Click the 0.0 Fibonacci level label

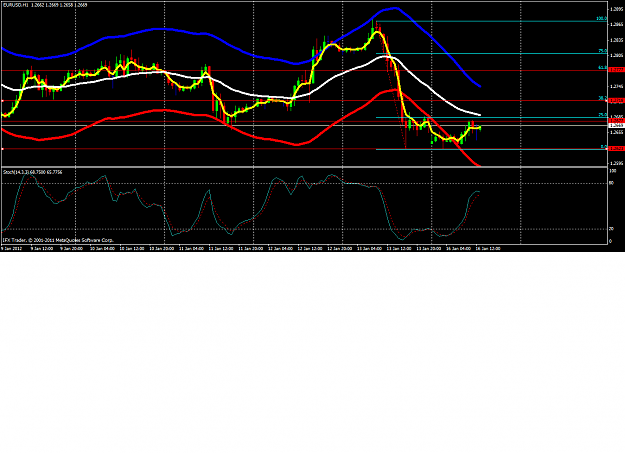(x=603, y=147)
